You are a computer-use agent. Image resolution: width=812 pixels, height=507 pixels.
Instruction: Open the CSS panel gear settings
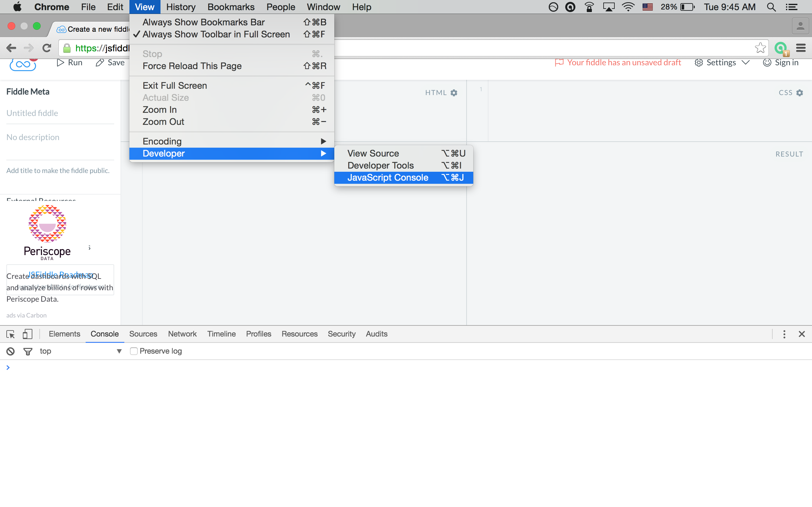click(x=800, y=93)
